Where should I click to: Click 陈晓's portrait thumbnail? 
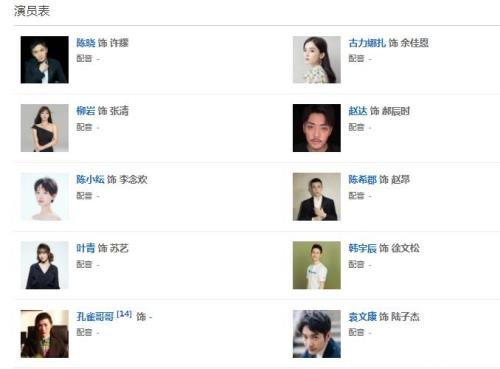pyautogui.click(x=45, y=60)
